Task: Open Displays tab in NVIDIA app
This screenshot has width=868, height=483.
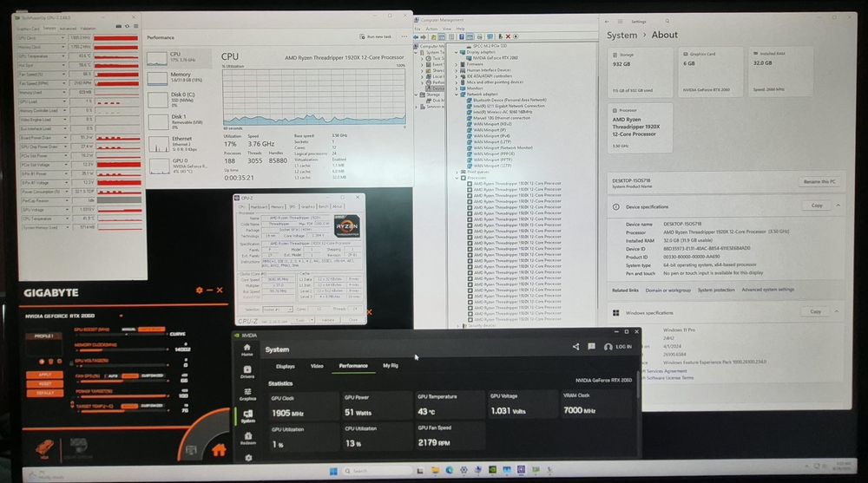Action: [x=285, y=366]
